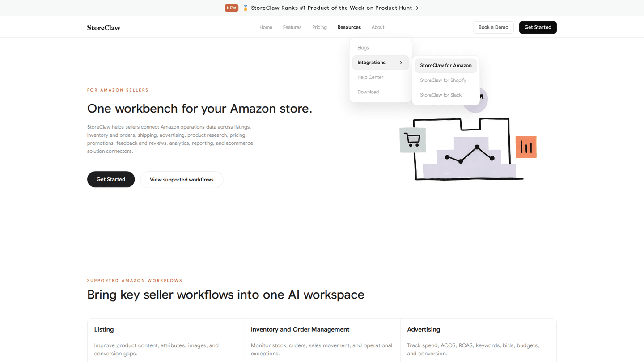Image resolution: width=644 pixels, height=362 pixels.
Task: Click the StoreClaw logo
Action: pyautogui.click(x=103, y=28)
